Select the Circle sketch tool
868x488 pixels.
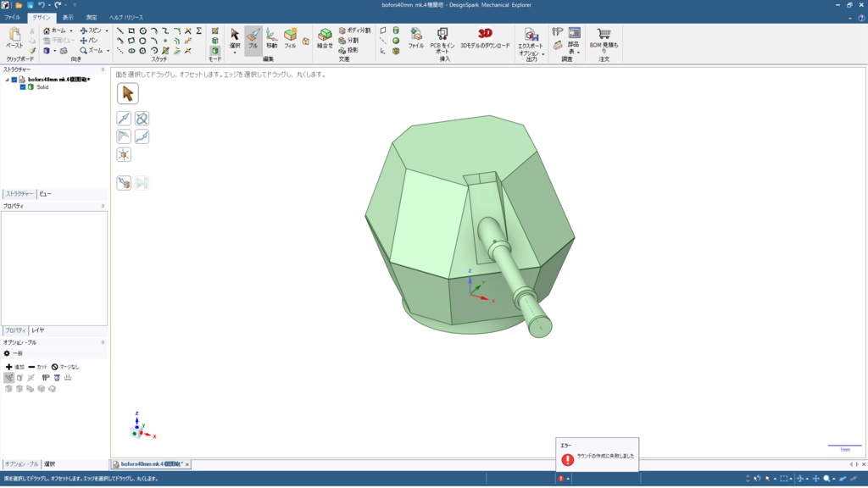(142, 31)
